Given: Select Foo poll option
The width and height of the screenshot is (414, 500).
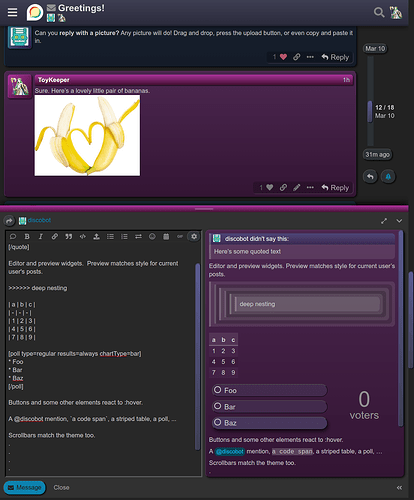Looking at the screenshot, I should 269,390.
